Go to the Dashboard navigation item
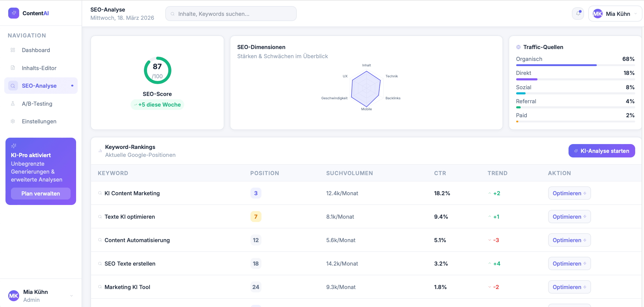 (36, 50)
